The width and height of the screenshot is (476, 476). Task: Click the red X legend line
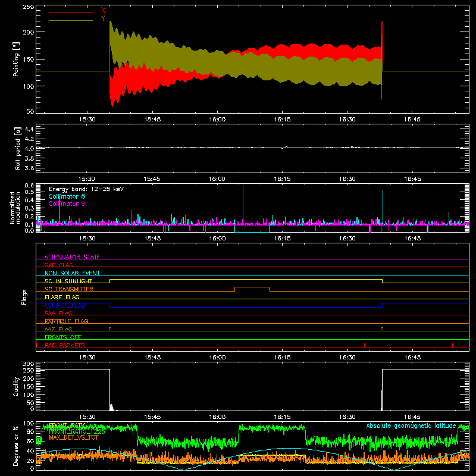(x=71, y=12)
